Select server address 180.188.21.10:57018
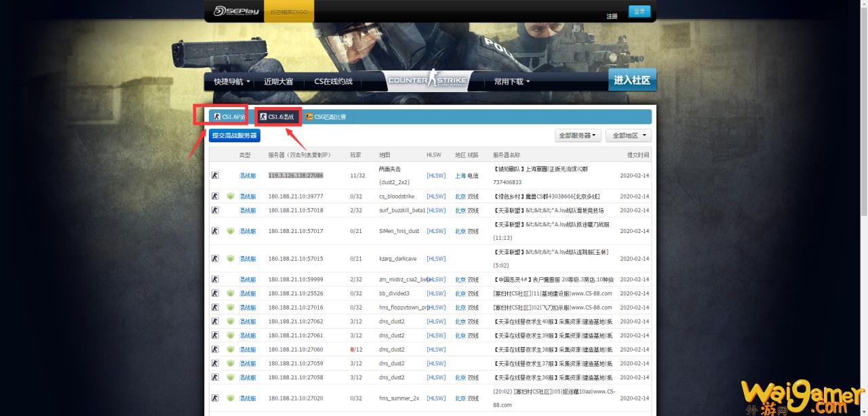The height and width of the screenshot is (416, 868). coord(296,210)
